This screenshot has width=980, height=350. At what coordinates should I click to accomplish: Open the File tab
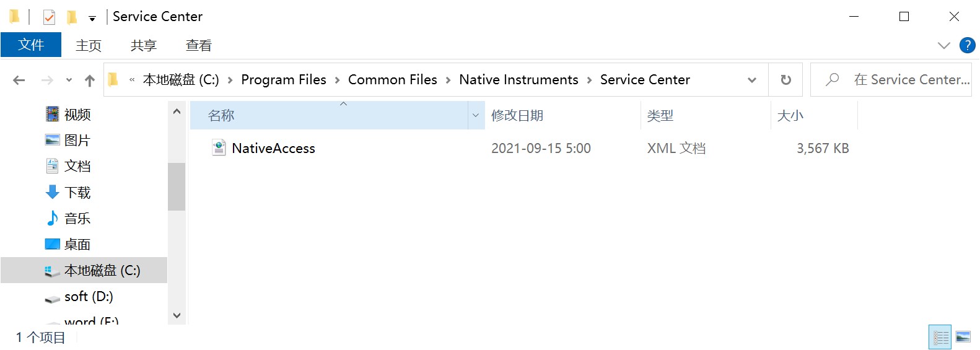31,45
